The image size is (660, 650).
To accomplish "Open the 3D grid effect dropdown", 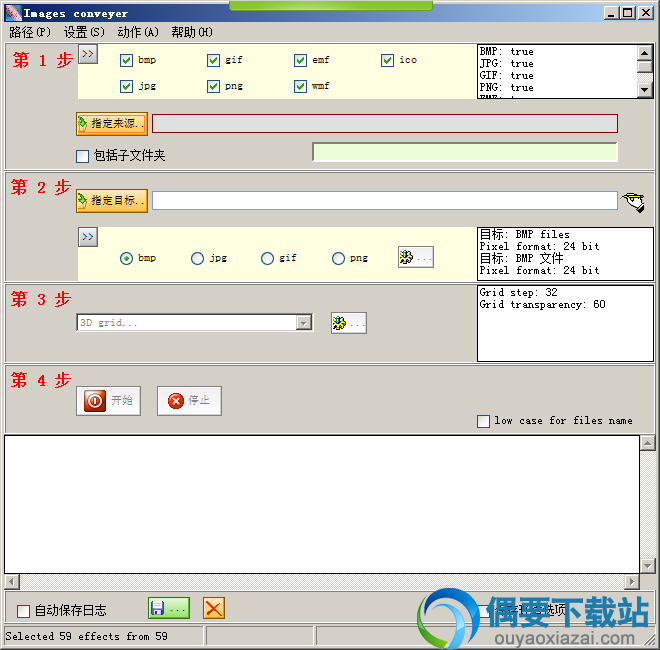I will (303, 322).
